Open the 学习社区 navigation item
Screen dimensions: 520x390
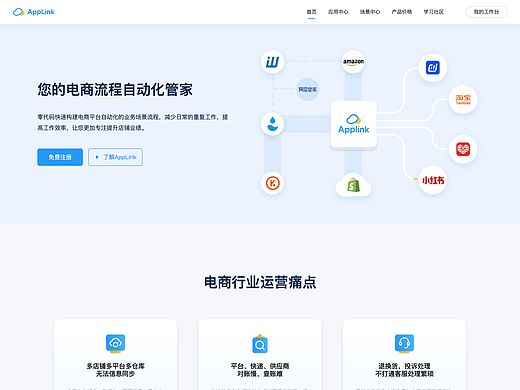coord(433,12)
